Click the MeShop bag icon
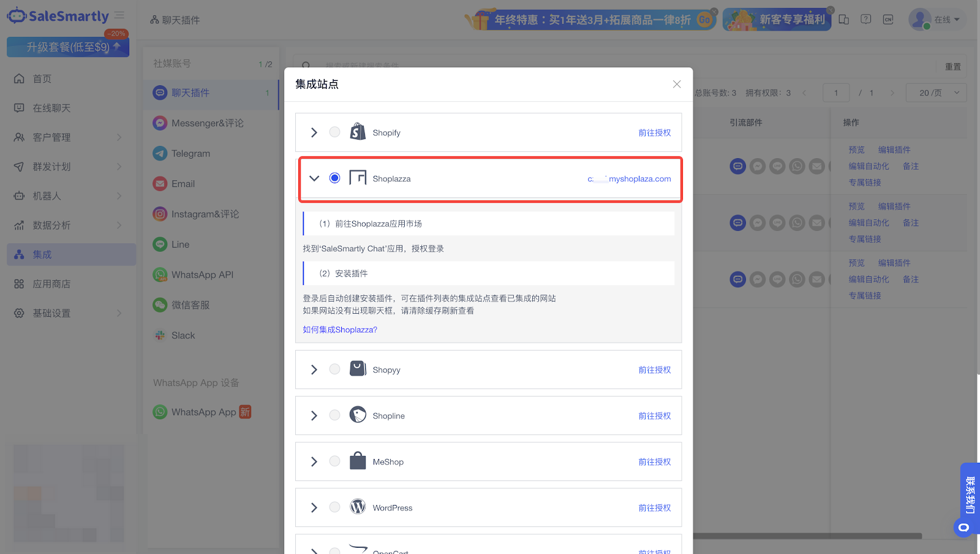The height and width of the screenshot is (554, 980). pos(358,461)
